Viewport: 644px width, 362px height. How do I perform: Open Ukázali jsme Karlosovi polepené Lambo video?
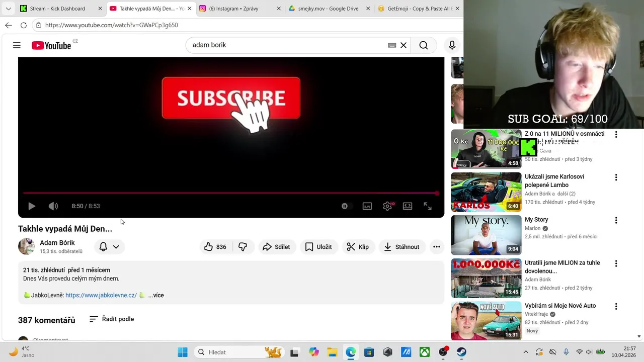pyautogui.click(x=486, y=192)
